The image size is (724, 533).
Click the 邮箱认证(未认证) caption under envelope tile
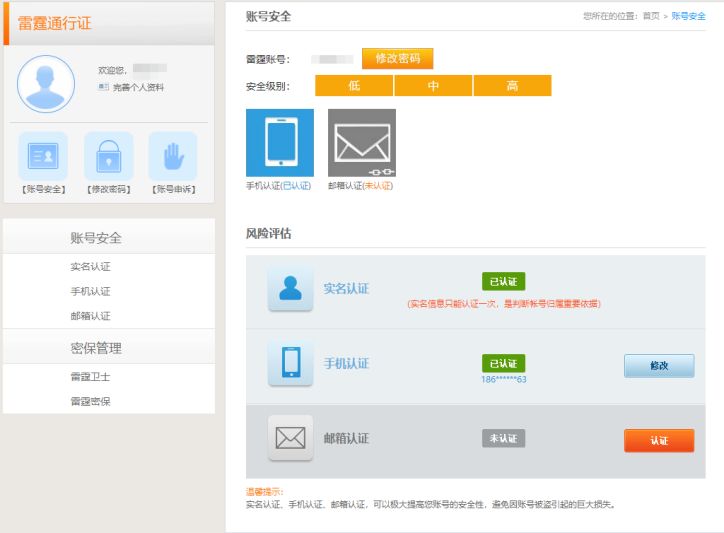[361, 186]
